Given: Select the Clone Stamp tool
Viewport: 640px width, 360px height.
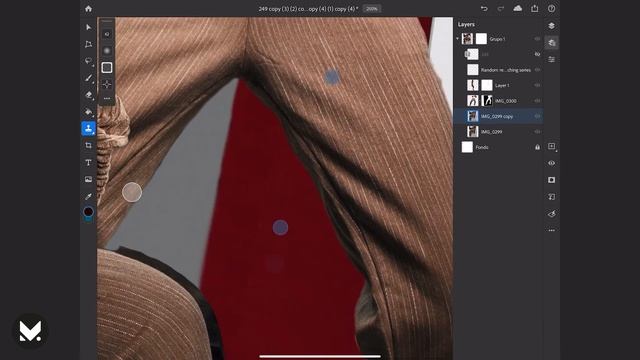Looking at the screenshot, I should click(x=89, y=129).
